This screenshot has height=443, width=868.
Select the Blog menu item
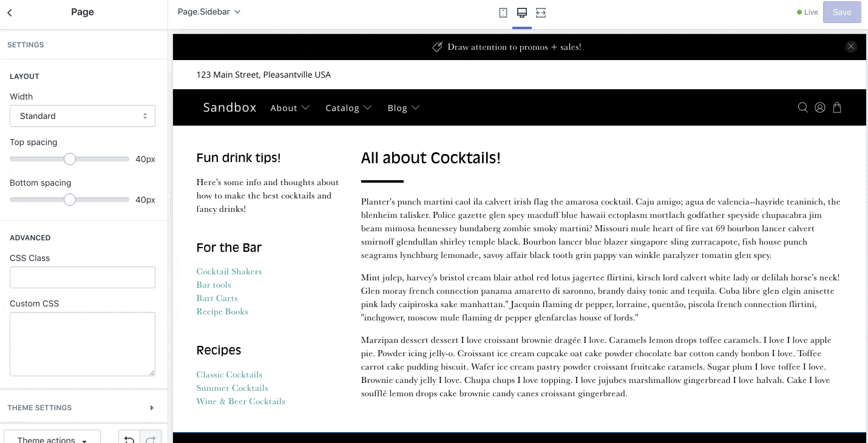coord(403,107)
